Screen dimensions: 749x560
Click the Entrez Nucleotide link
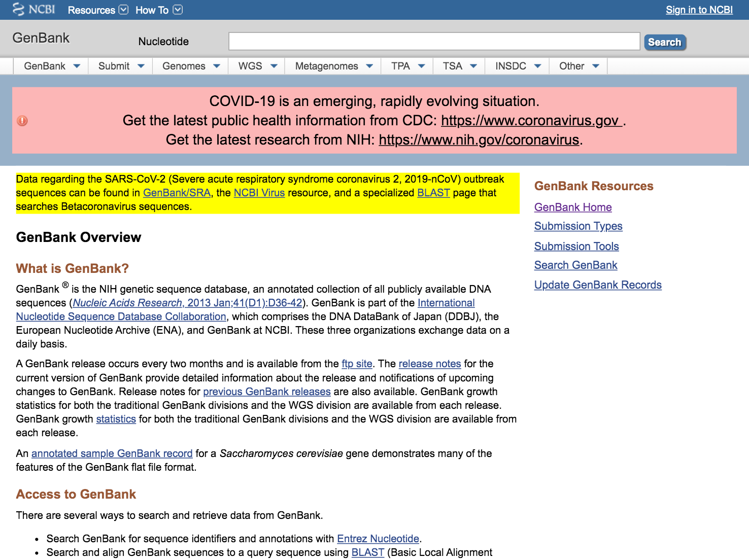click(x=378, y=539)
